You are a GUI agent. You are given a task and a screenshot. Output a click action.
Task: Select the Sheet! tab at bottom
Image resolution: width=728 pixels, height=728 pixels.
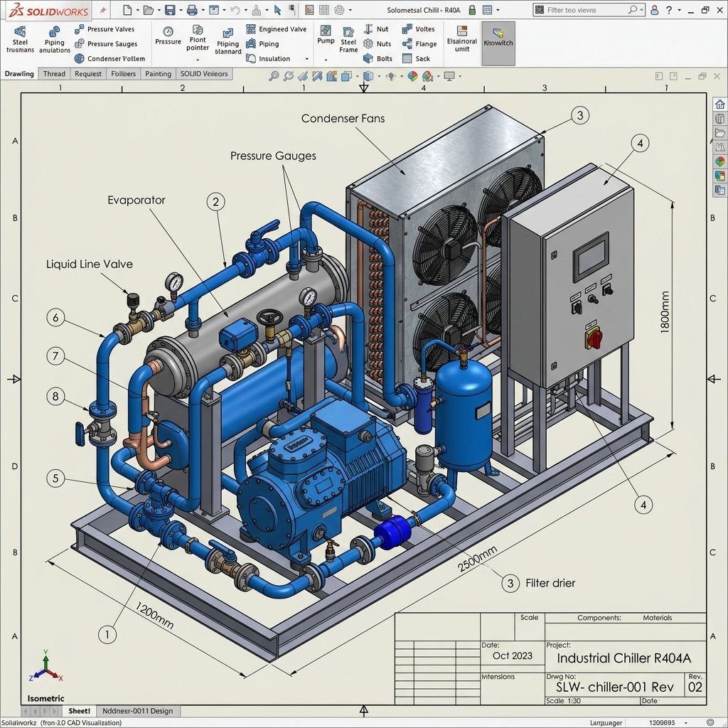pyautogui.click(x=80, y=711)
